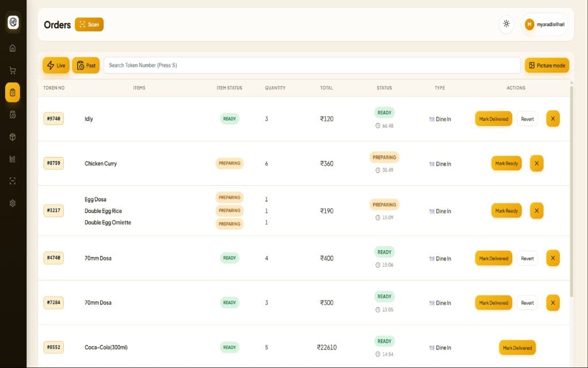
Task: Mark order #7284 as delivered
Action: (x=493, y=302)
